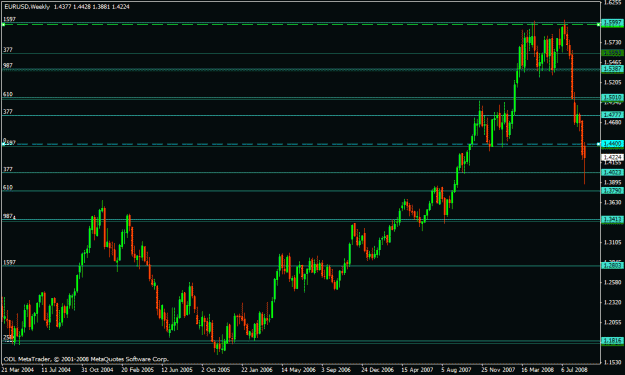Grab the green dashed line's right anchor
Image resolution: width=625 pixels, height=375 pixels.
click(599, 25)
